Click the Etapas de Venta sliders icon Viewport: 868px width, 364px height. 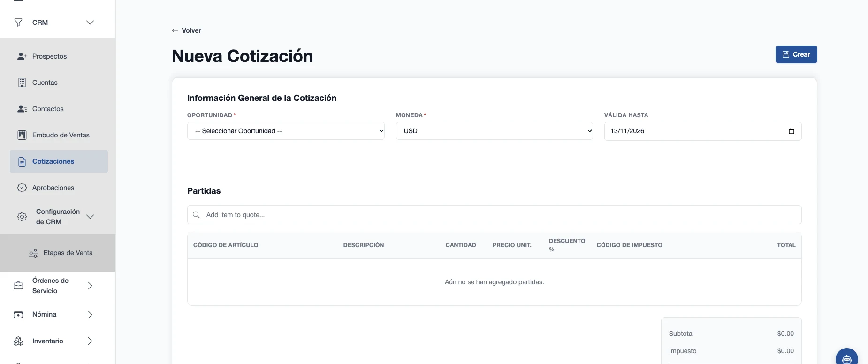[x=33, y=253]
